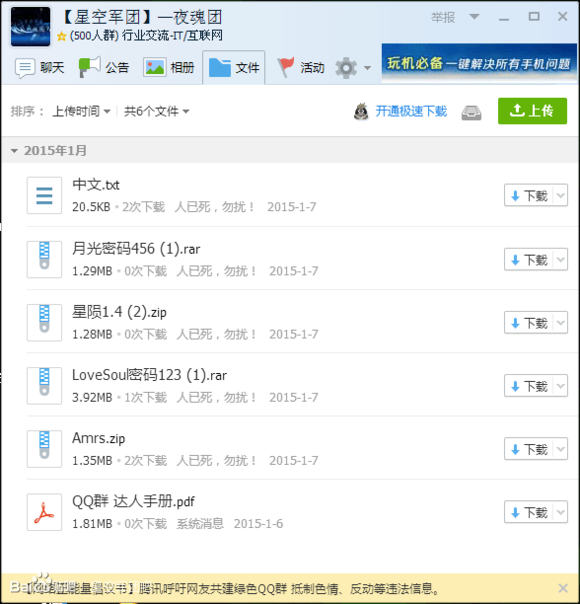Screen dimensions: 580x604
Task: Click uploader 系统消息 on the pdf row
Action: click(200, 524)
